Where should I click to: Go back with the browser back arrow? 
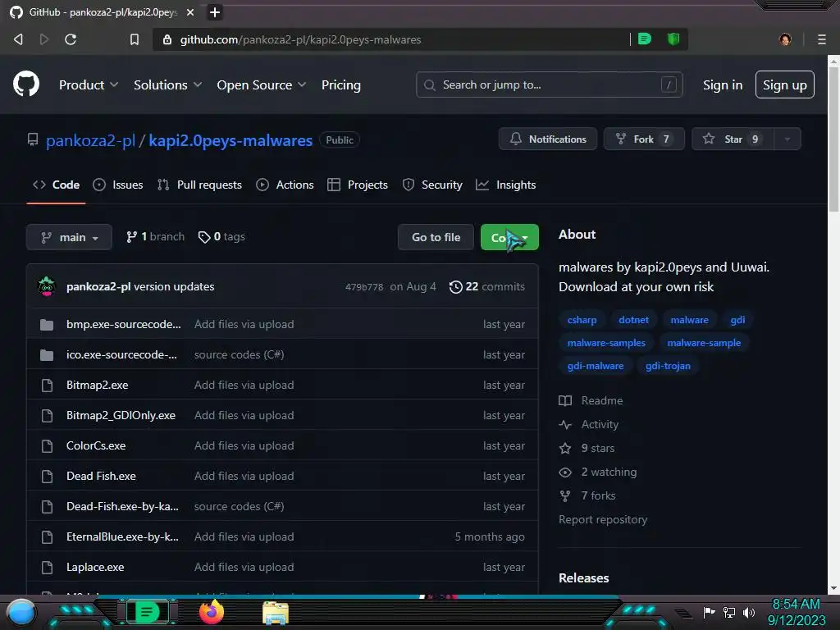pyautogui.click(x=18, y=39)
